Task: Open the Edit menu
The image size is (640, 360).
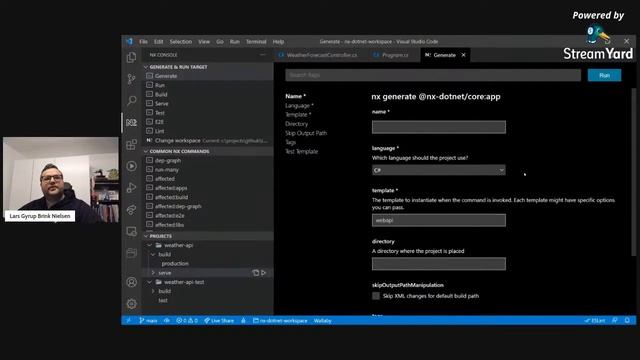Action: pos(158,42)
